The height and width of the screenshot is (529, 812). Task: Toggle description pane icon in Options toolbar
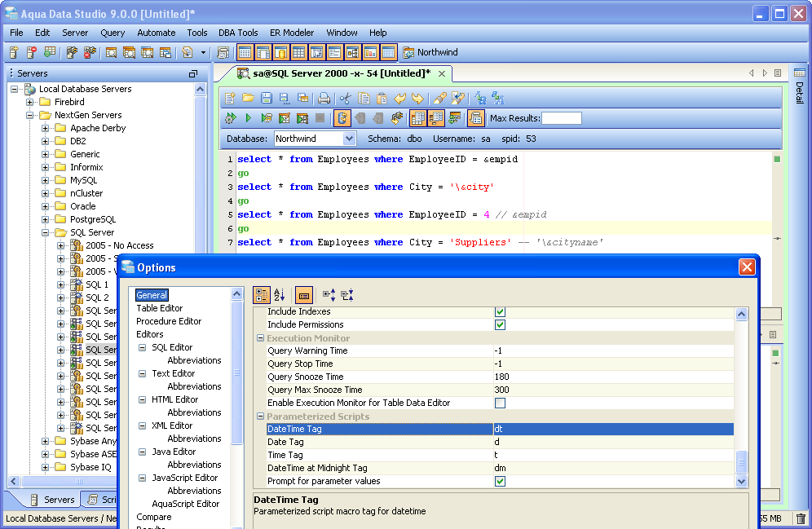(304, 295)
